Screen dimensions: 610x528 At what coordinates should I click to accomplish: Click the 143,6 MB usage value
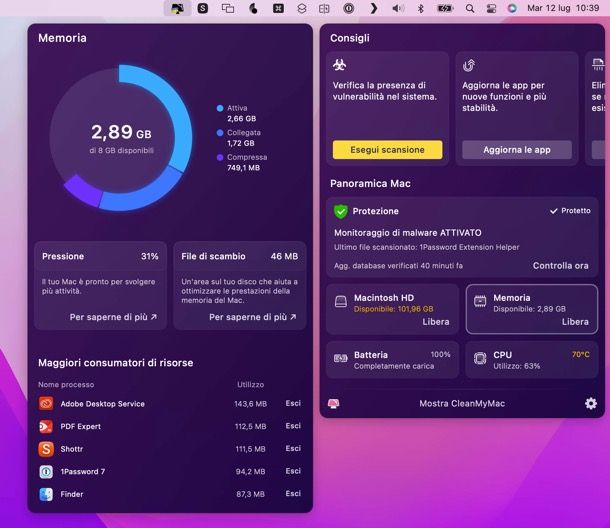click(251, 404)
